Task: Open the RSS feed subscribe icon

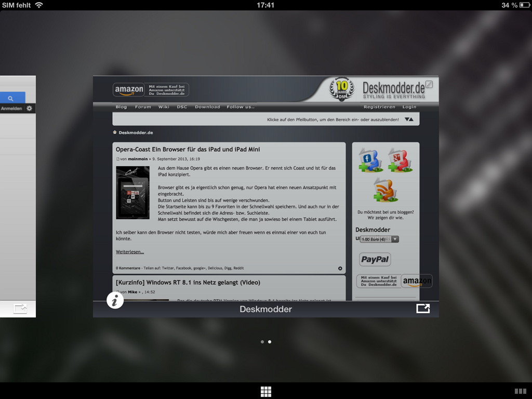Action: click(384, 189)
